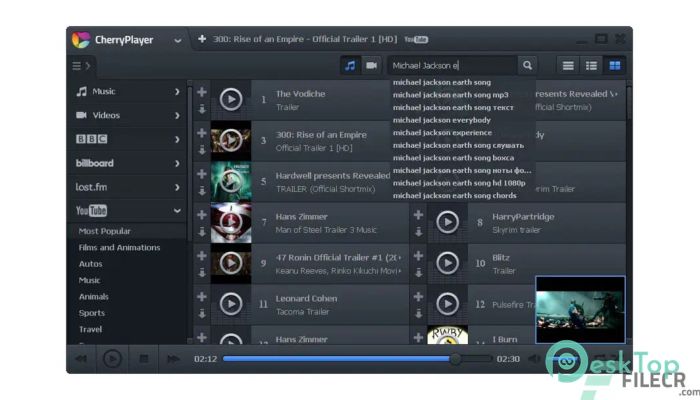Download The Vodiche Trailer
The height and width of the screenshot is (400, 700).
(x=202, y=108)
